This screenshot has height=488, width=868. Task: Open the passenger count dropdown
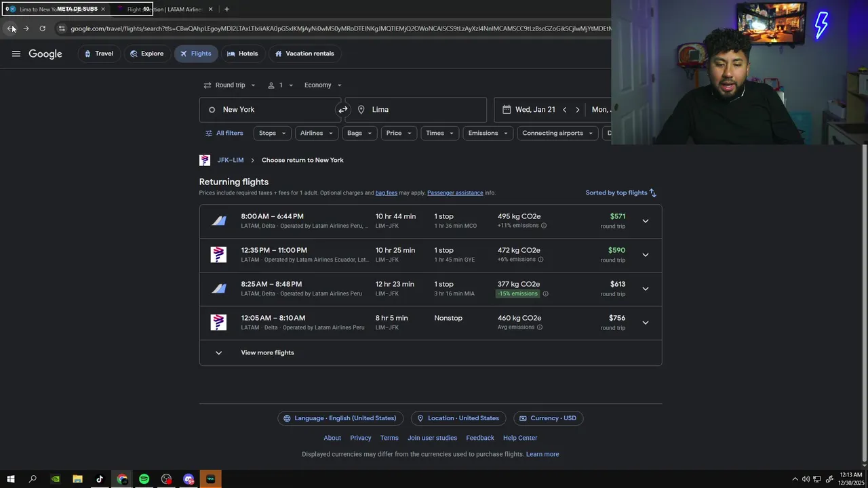280,85
